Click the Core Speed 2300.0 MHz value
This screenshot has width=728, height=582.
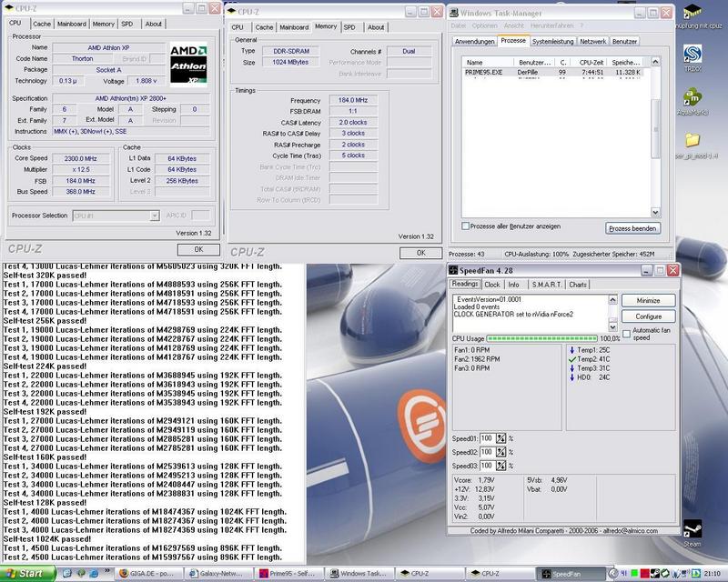[x=81, y=159]
